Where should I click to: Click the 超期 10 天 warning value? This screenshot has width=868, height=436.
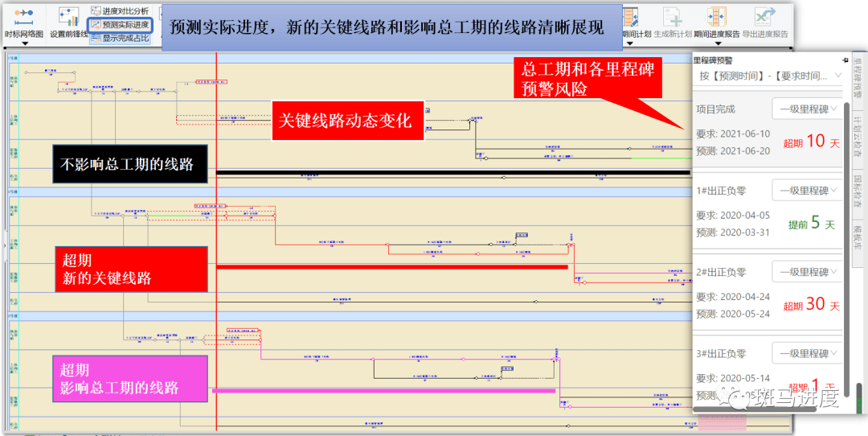click(x=811, y=142)
